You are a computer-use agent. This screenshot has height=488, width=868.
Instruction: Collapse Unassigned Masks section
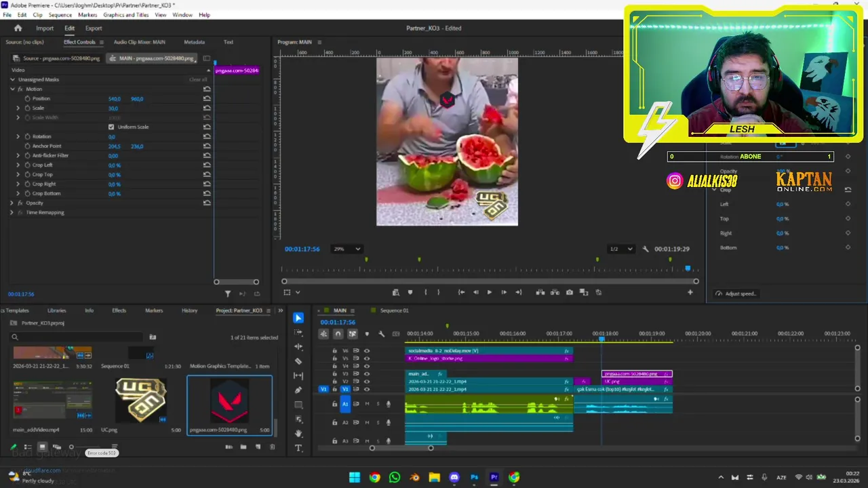12,79
